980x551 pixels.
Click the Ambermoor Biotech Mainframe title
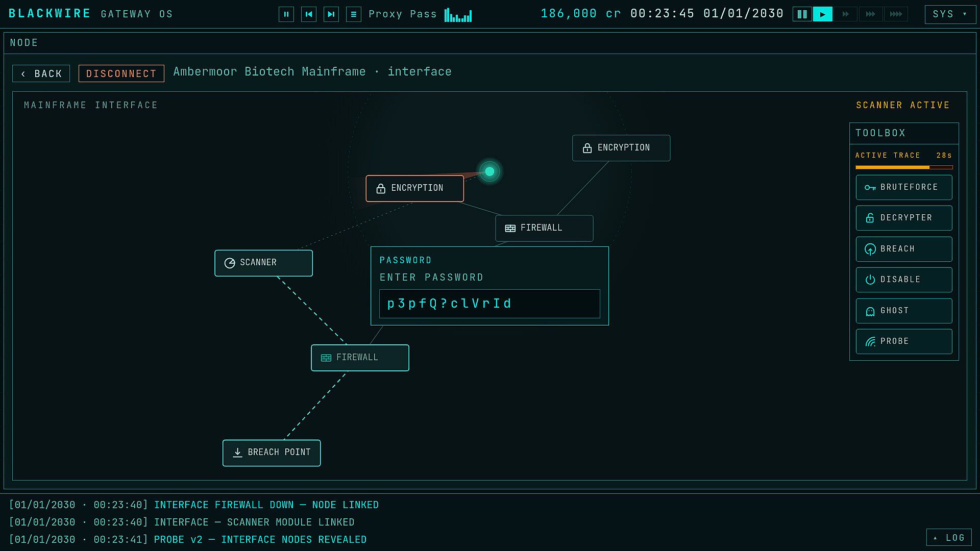pyautogui.click(x=269, y=72)
